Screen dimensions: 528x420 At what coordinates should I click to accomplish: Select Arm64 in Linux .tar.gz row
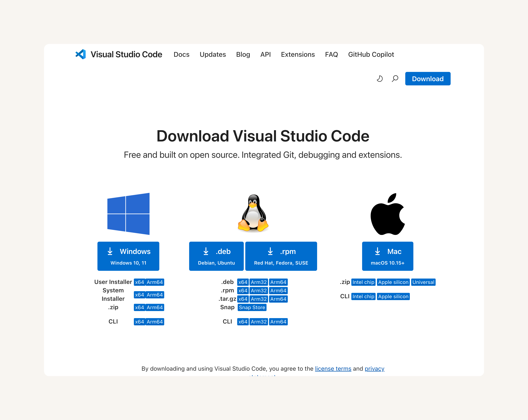[x=278, y=299]
